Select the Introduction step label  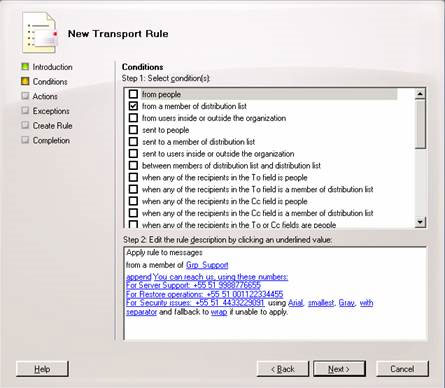[52, 67]
